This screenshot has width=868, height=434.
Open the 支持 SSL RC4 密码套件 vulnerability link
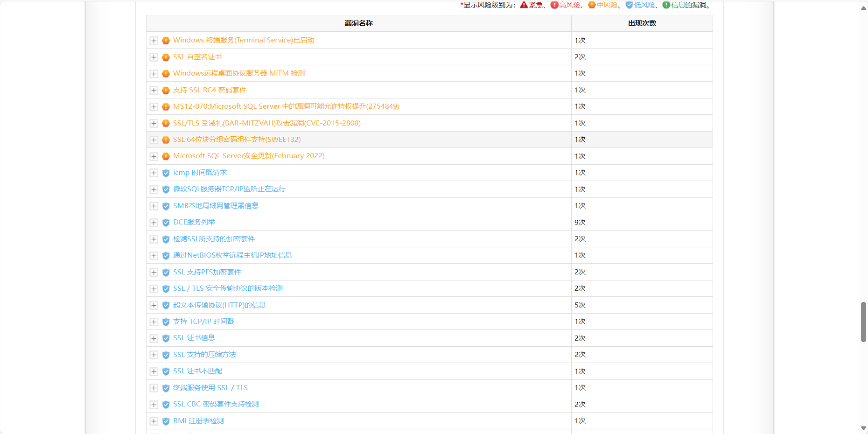click(x=210, y=90)
